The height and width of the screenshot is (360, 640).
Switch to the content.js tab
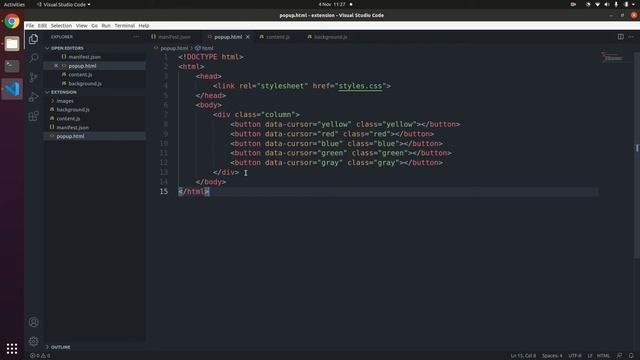278,37
